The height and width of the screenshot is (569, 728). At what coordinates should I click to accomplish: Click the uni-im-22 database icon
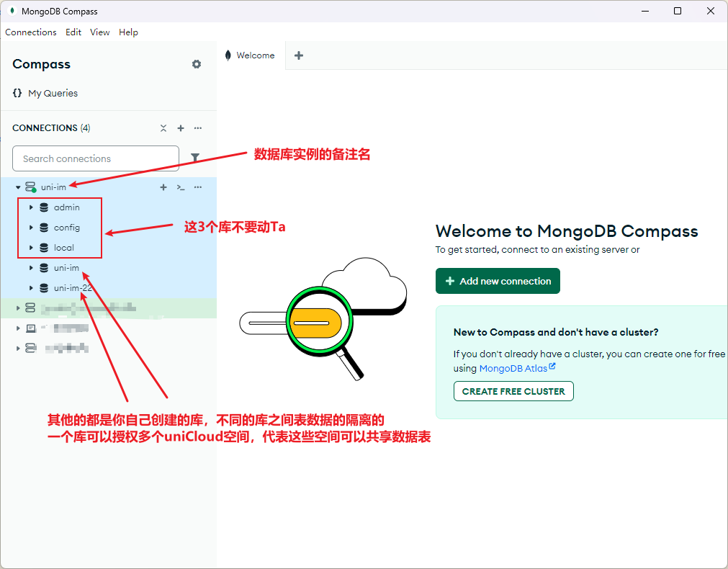tap(44, 288)
